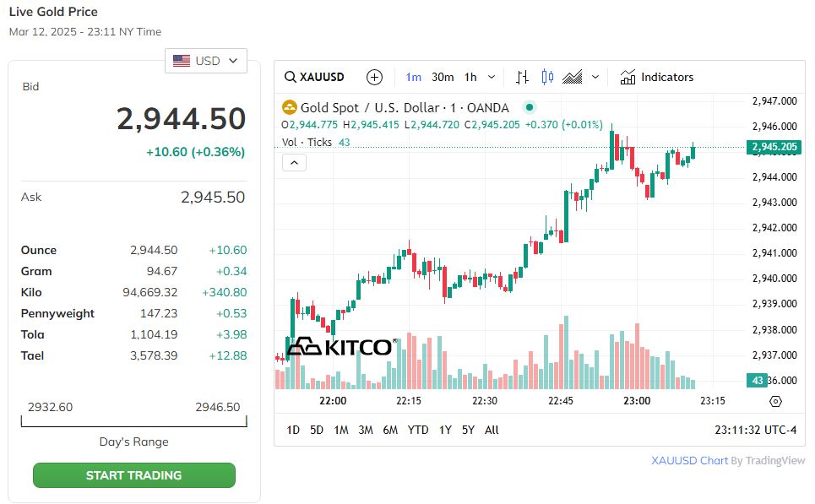Select the bars chart style icon

pyautogui.click(x=523, y=77)
